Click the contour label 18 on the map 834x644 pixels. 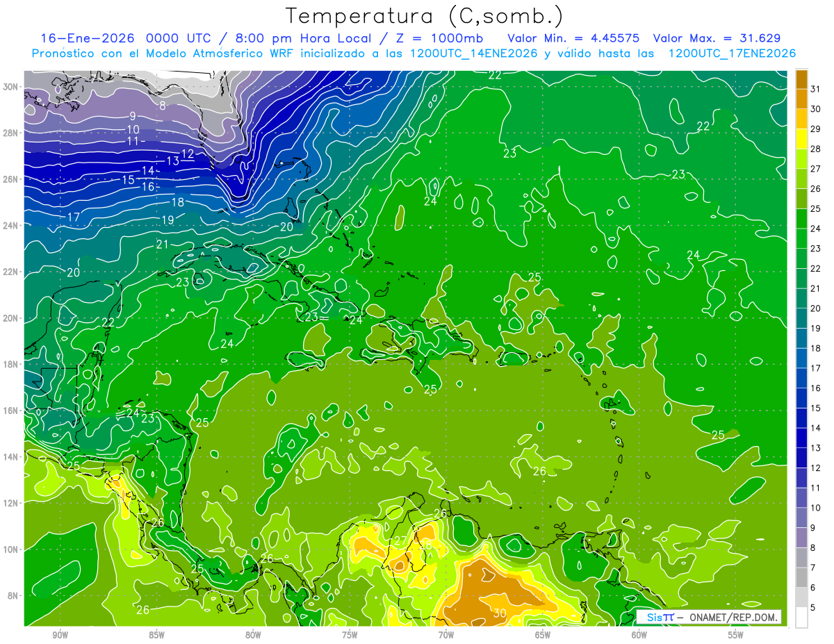pos(178,202)
